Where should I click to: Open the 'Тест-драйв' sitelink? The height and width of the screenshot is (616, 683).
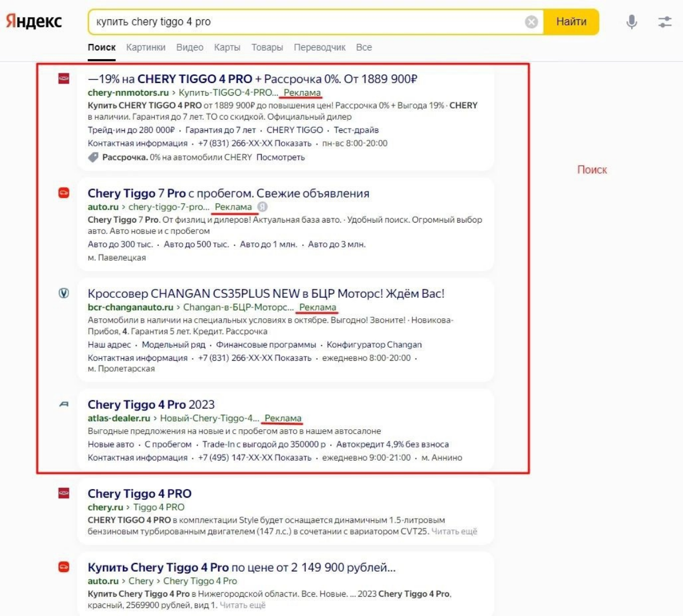tap(356, 130)
